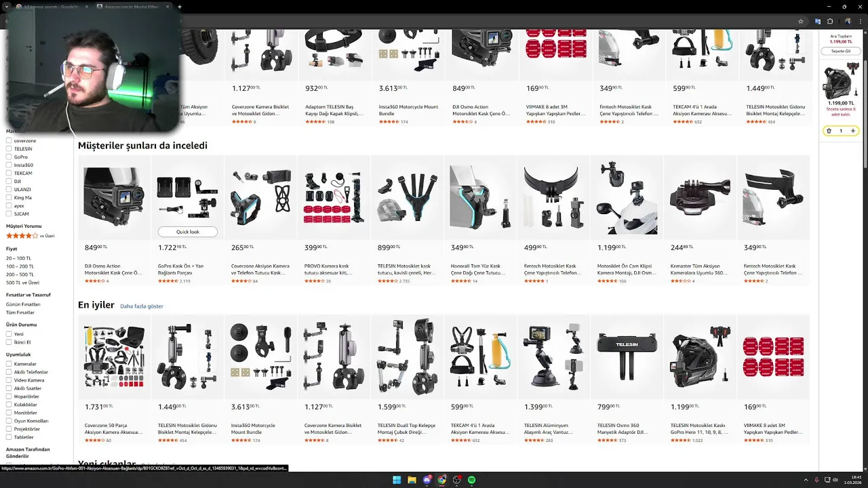Open Chrome from the taskbar
The height and width of the screenshot is (488, 868).
441,480
